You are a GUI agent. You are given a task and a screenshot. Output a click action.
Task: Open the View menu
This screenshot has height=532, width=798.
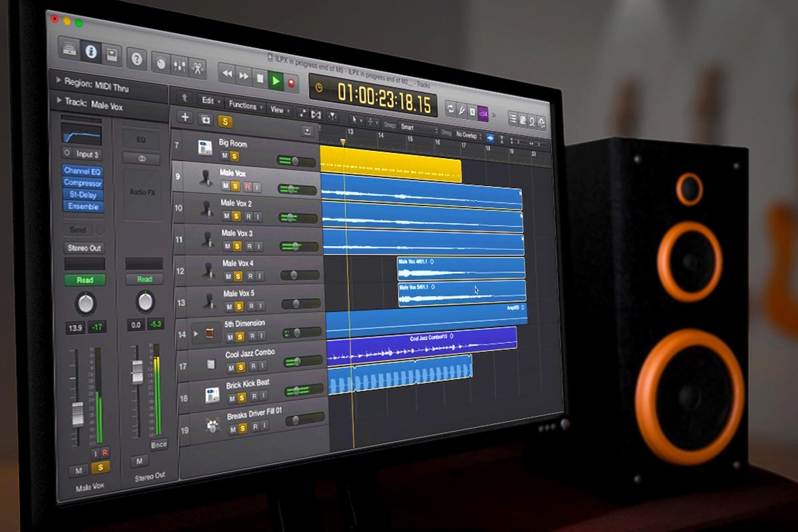click(x=280, y=110)
